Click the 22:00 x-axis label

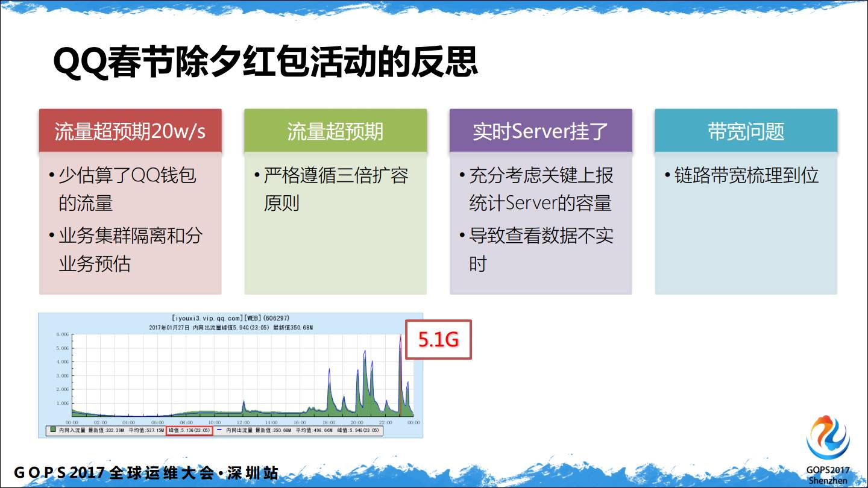pos(385,422)
